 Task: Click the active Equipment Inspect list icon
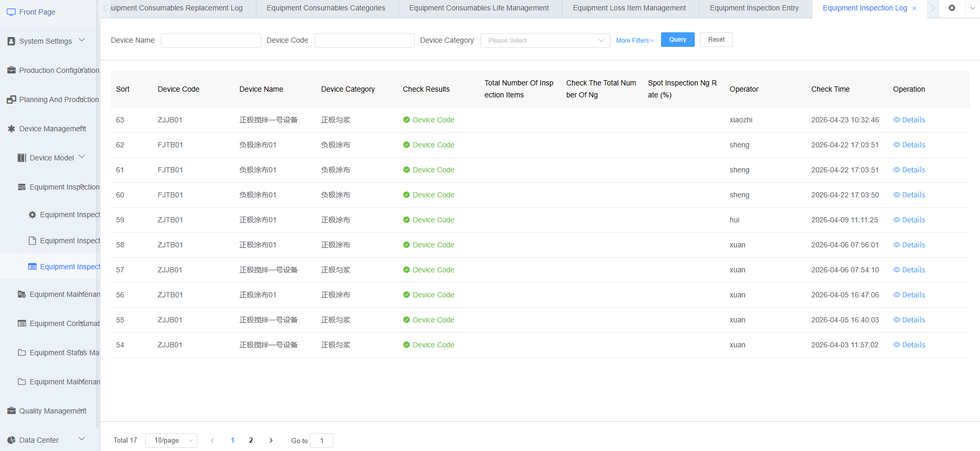(x=32, y=267)
